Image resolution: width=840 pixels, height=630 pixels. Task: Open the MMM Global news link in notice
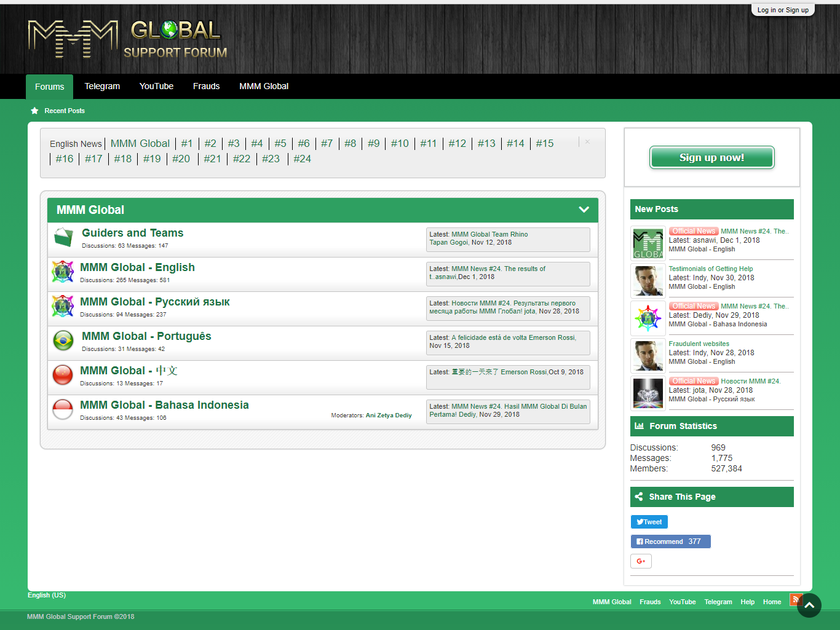coord(140,143)
